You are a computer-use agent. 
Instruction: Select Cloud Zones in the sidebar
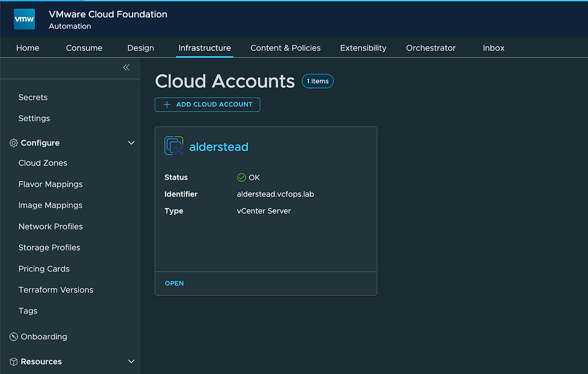click(x=43, y=163)
